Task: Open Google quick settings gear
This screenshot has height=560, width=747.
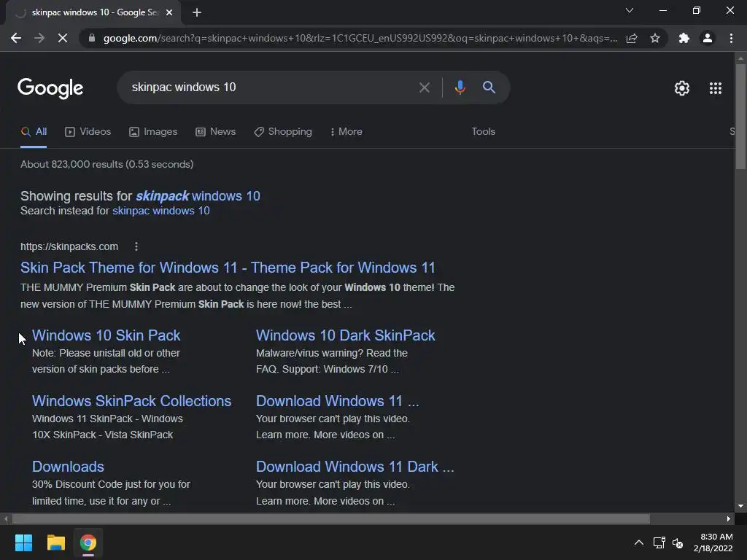Action: click(x=682, y=88)
